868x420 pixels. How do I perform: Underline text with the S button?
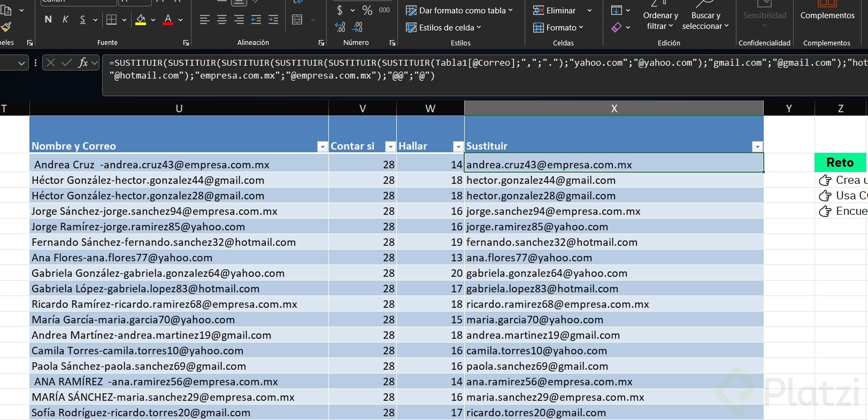(82, 20)
